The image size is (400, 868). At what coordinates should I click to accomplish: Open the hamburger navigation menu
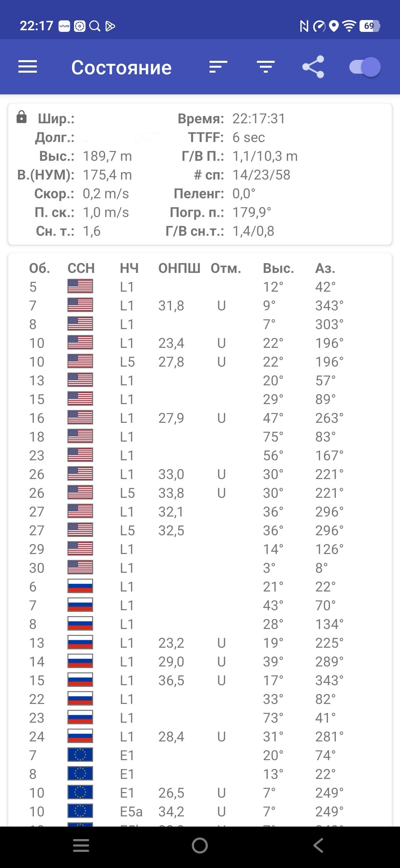coord(28,67)
